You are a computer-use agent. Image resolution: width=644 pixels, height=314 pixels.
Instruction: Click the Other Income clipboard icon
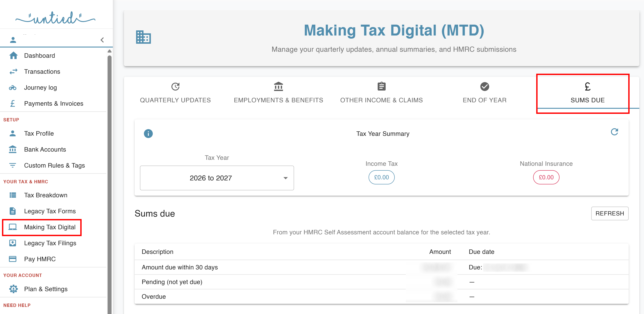381,87
